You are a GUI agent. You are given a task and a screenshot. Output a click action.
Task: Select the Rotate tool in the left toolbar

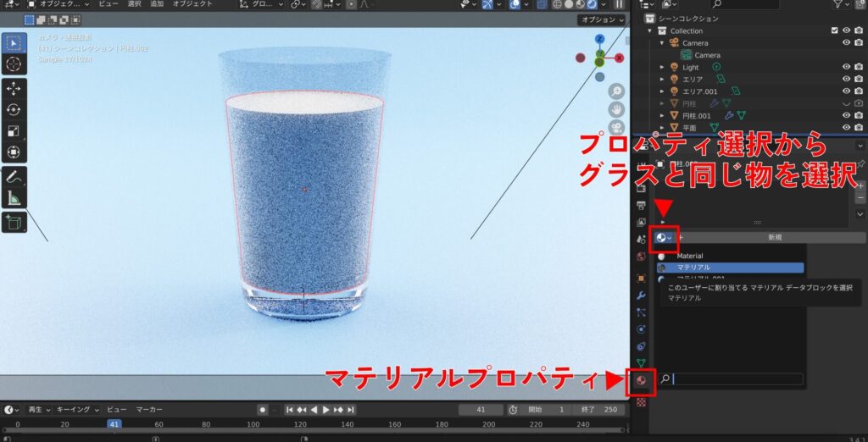[14, 109]
